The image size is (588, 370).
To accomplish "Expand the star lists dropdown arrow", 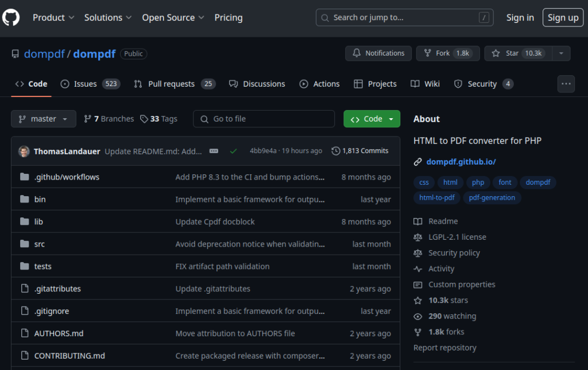I will [561, 53].
